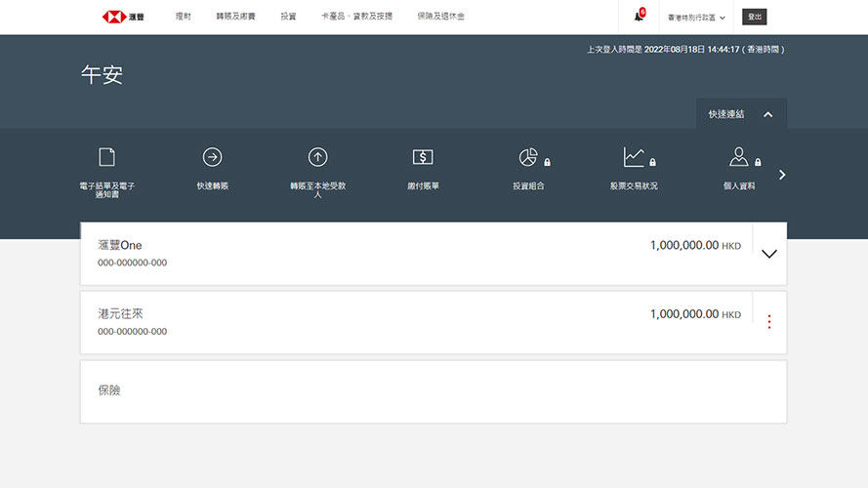Open 股票交易狀況 line chart icon
868x488 pixels.
pos(634,157)
